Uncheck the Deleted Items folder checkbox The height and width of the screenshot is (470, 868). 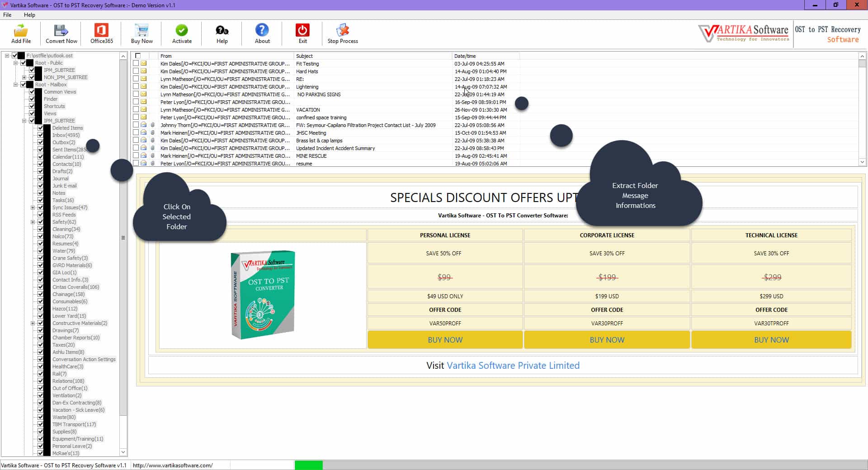pyautogui.click(x=41, y=128)
